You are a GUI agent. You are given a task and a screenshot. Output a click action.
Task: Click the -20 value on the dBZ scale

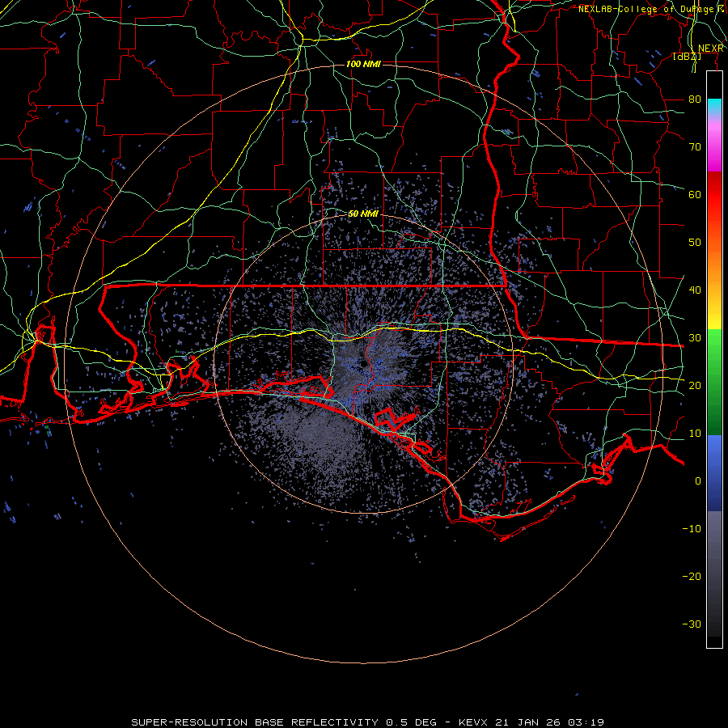click(692, 577)
